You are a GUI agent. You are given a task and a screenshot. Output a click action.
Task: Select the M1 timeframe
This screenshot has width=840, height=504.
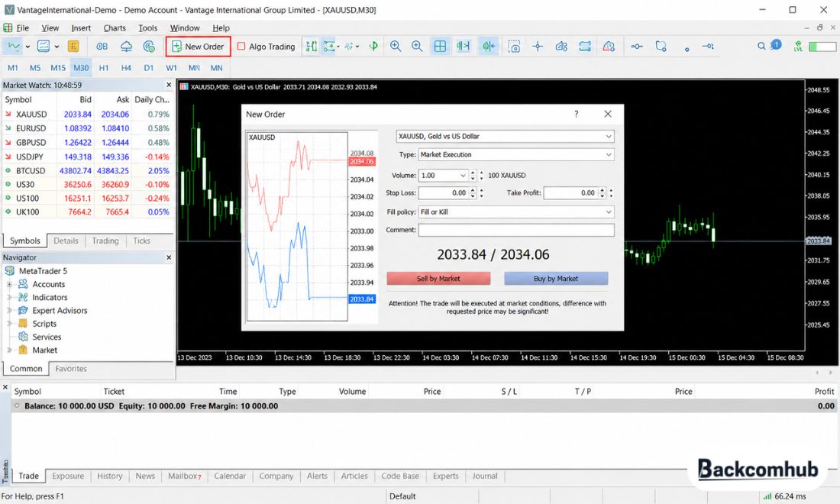(13, 68)
